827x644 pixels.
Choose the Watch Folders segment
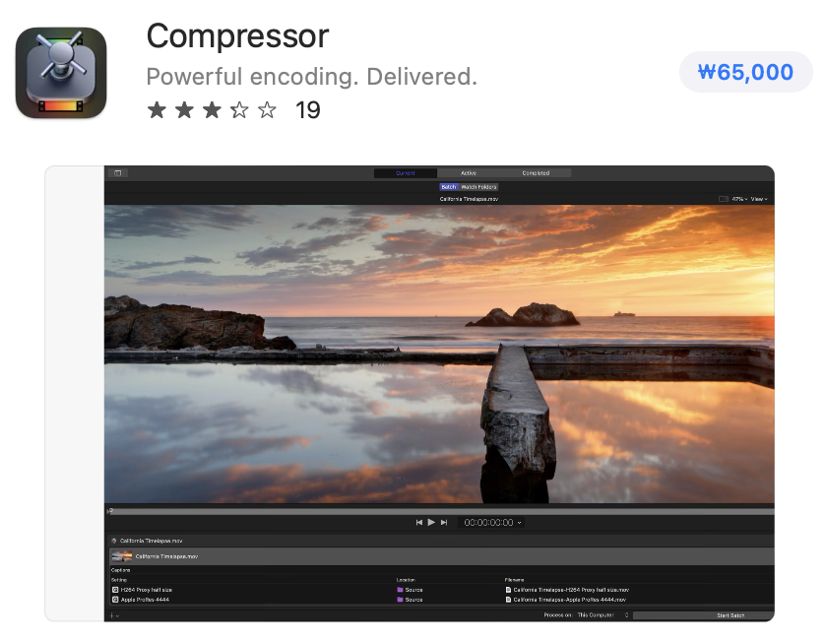click(478, 187)
